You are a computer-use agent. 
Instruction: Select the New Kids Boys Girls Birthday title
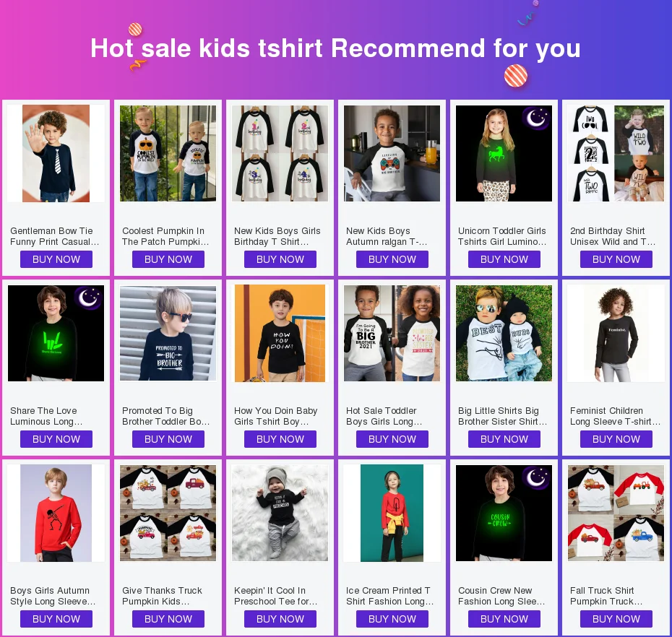tap(277, 236)
